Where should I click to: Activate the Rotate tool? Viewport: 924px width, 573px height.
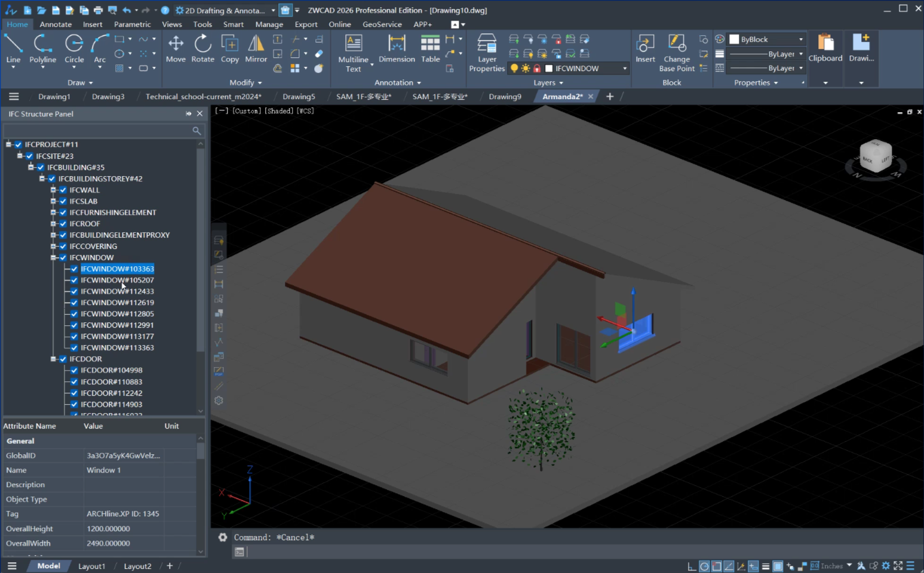[202, 48]
